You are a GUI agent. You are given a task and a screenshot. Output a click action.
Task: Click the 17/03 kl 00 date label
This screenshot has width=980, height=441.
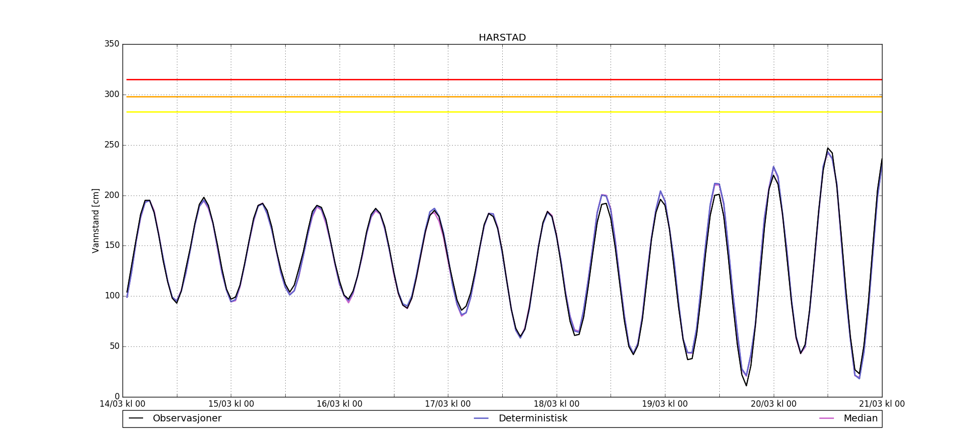(x=447, y=404)
